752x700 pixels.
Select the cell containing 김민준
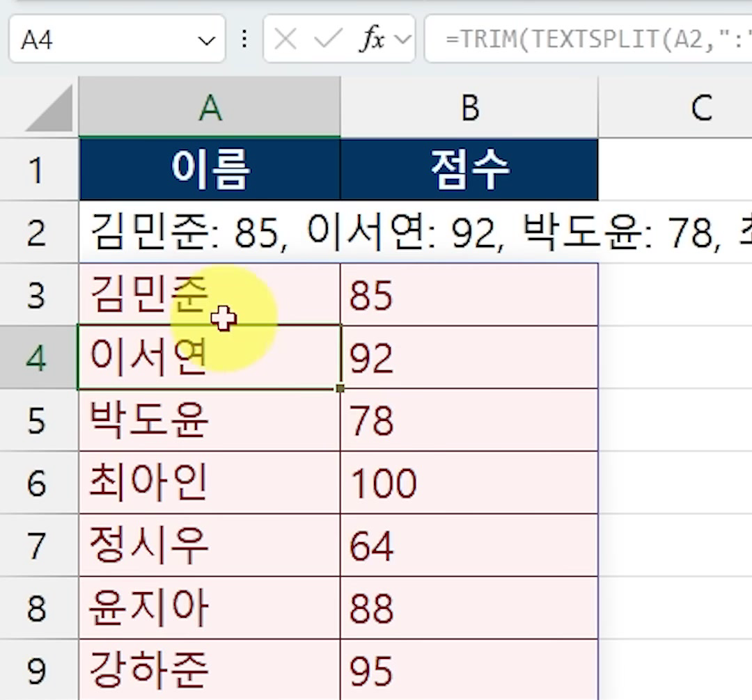click(x=210, y=294)
